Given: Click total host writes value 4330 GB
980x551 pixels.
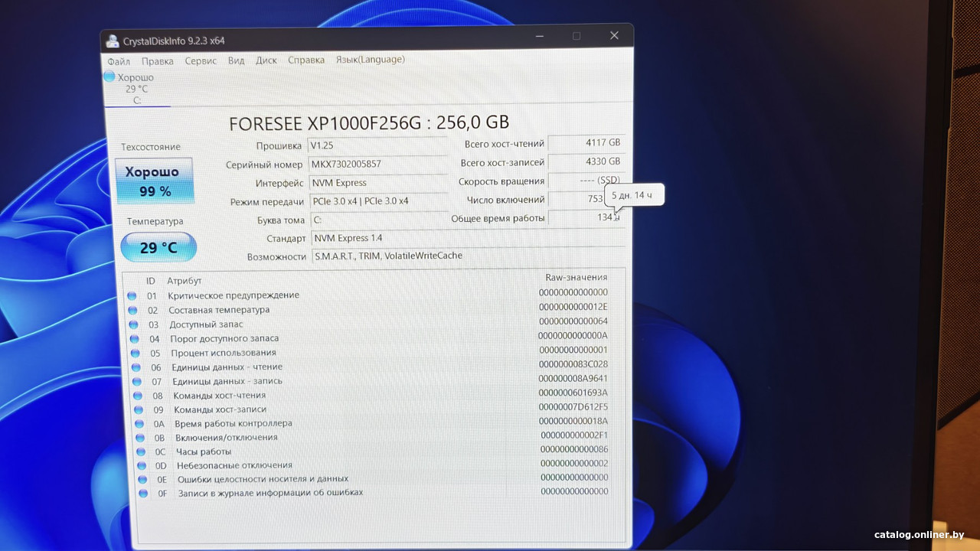Looking at the screenshot, I should pyautogui.click(x=586, y=162).
